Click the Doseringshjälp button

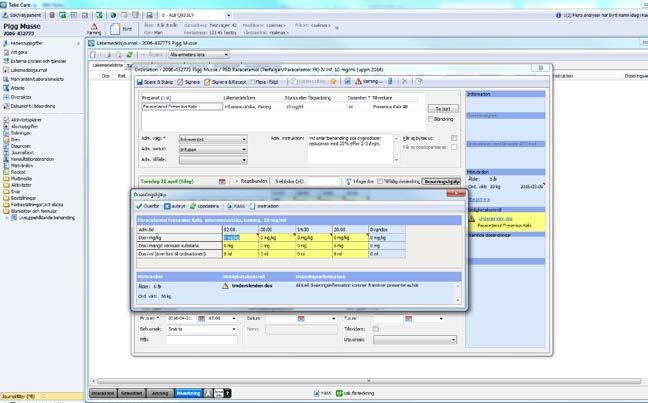(x=442, y=181)
